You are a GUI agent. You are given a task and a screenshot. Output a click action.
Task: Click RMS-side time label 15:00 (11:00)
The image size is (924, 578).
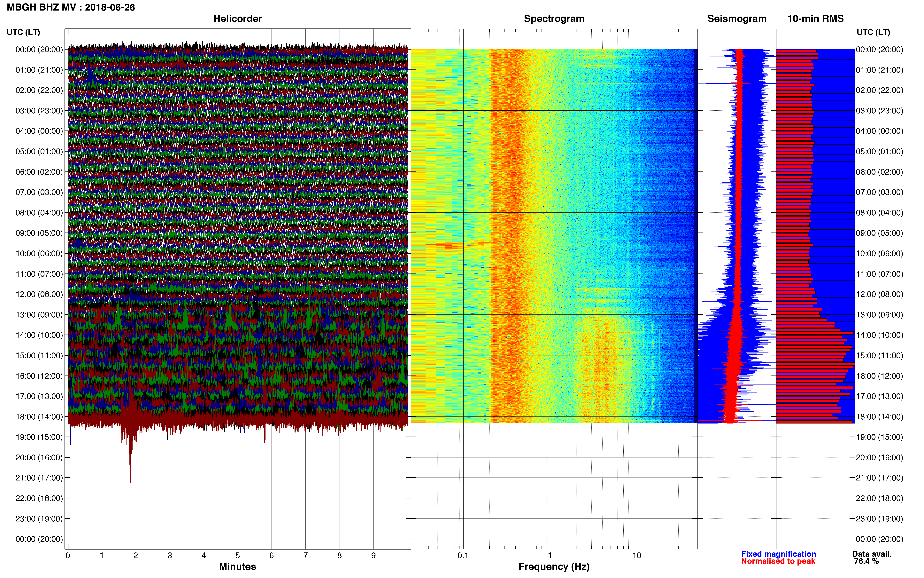click(879, 355)
